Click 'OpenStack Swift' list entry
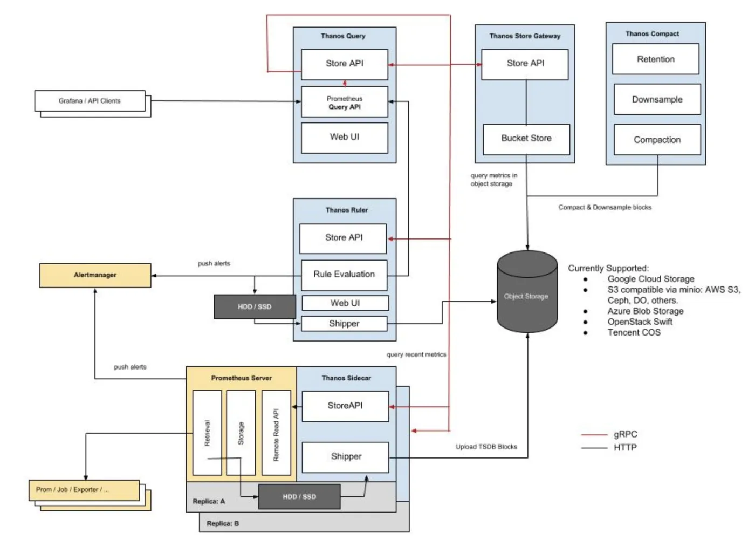Image resolution: width=755 pixels, height=560 pixels. pos(640,322)
